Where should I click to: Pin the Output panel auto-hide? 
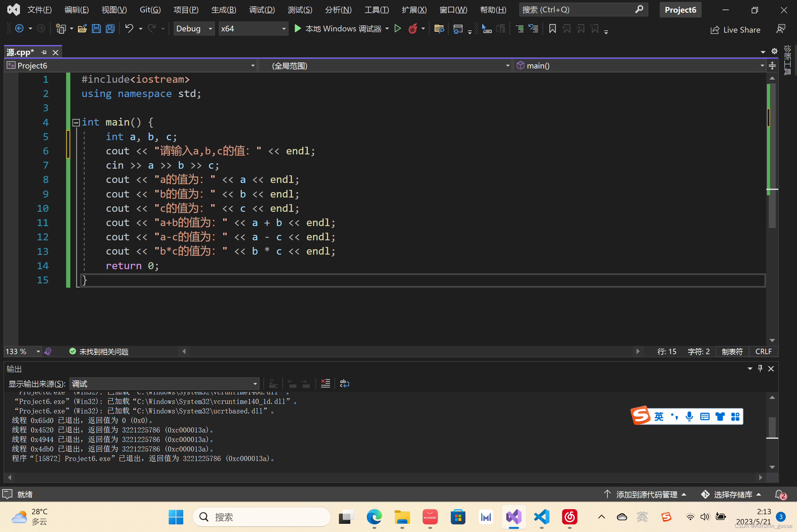[x=760, y=368]
